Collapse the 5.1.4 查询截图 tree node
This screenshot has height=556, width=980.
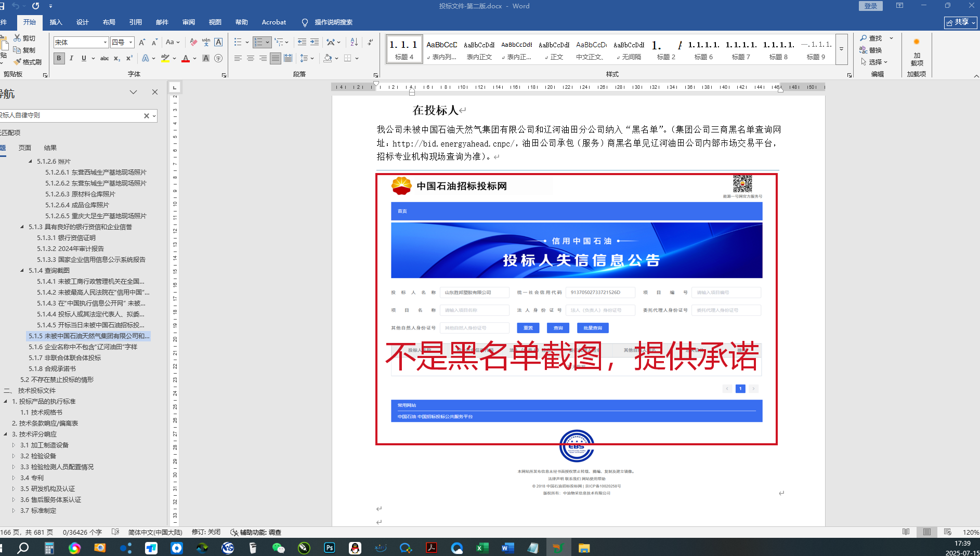(22, 270)
